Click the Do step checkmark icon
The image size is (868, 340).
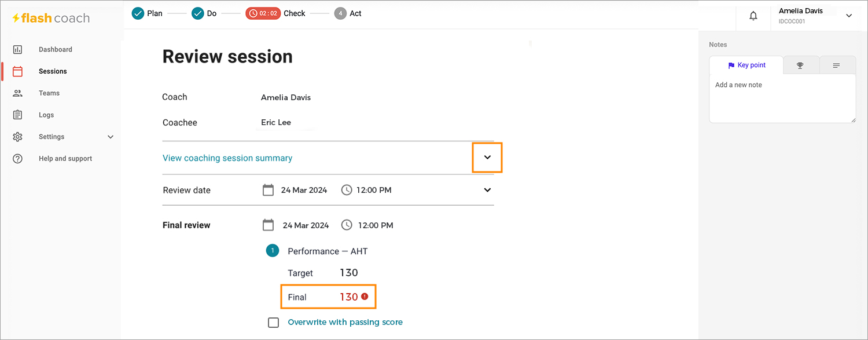pos(198,13)
